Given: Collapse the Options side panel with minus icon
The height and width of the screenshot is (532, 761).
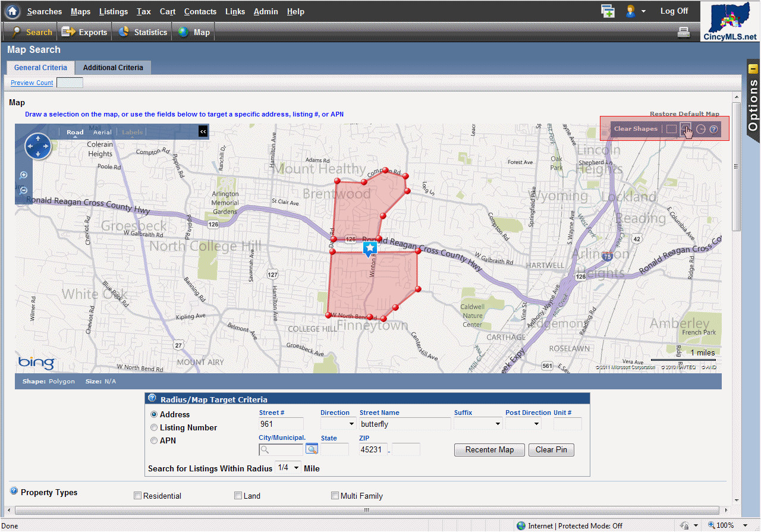Looking at the screenshot, I should point(753,69).
